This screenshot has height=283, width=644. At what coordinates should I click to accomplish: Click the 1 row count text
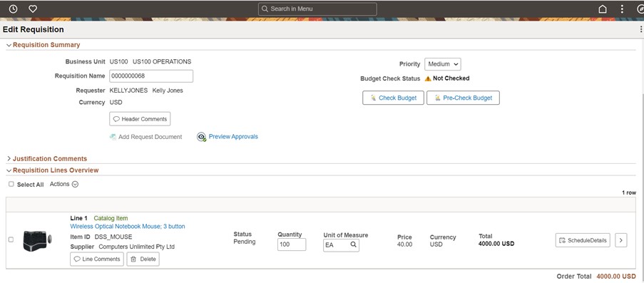(629, 192)
